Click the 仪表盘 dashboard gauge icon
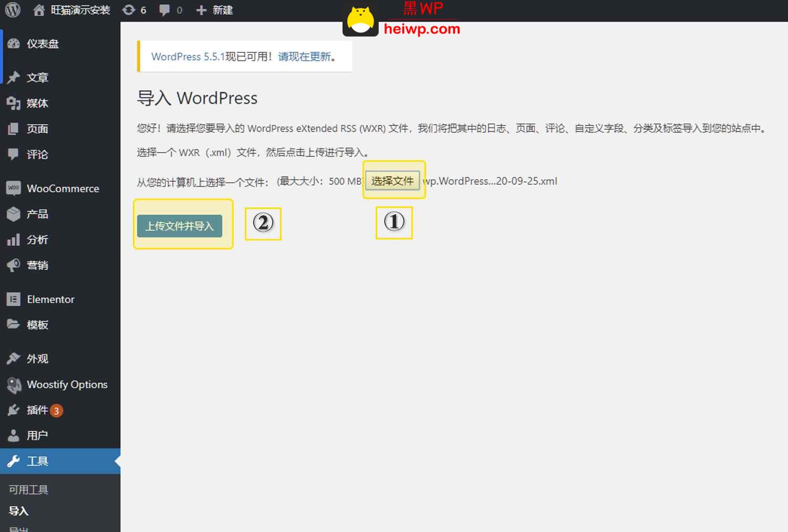The height and width of the screenshot is (532, 788). (x=14, y=44)
